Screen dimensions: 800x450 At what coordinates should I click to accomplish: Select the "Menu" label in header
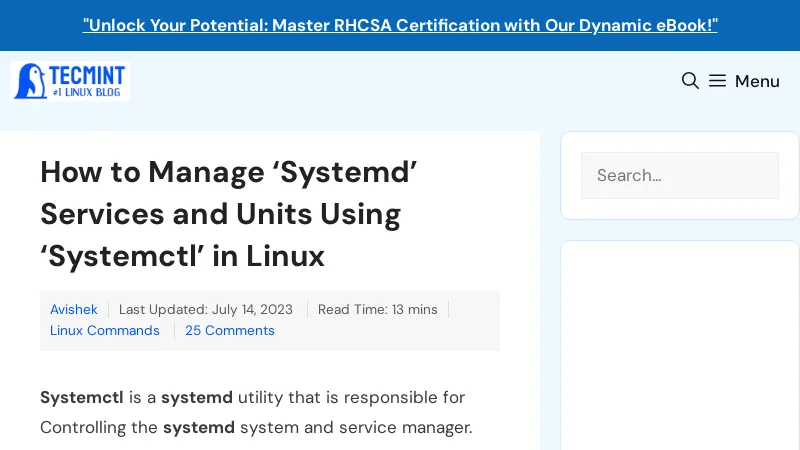(x=757, y=81)
